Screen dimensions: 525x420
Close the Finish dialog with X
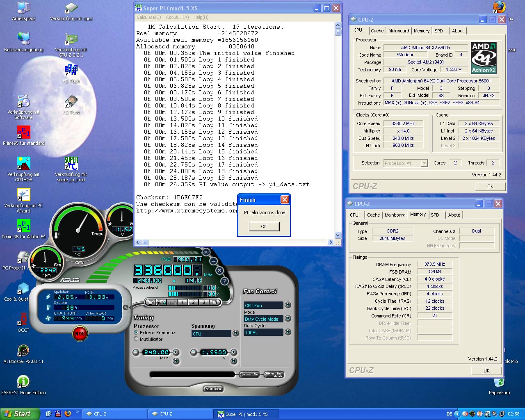pyautogui.click(x=285, y=200)
